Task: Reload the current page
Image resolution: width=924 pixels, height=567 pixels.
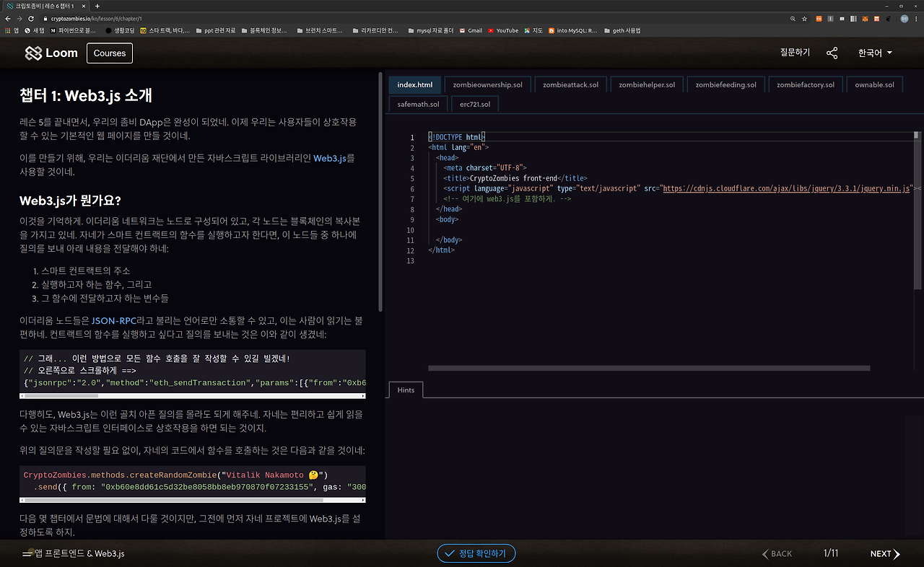Action: point(30,18)
